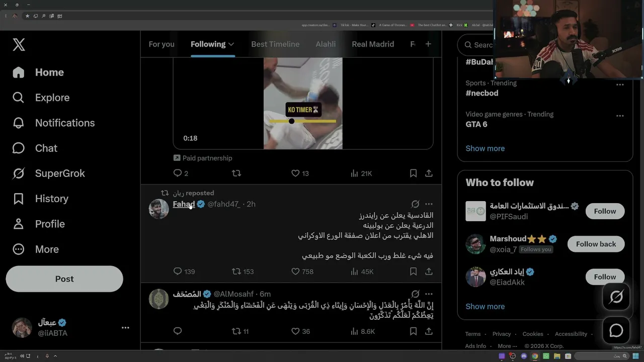Open account options next to @iiABTA
This screenshot has width=644, height=362.
pyautogui.click(x=125, y=328)
